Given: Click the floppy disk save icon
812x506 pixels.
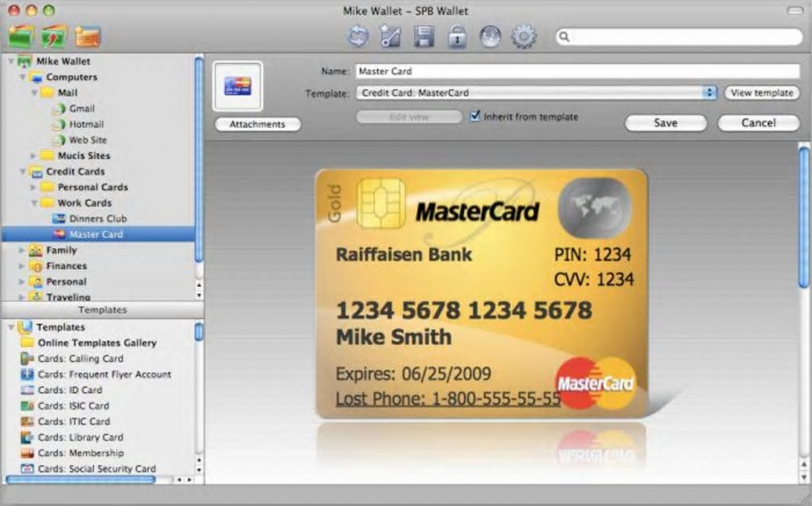Looking at the screenshot, I should [x=424, y=37].
